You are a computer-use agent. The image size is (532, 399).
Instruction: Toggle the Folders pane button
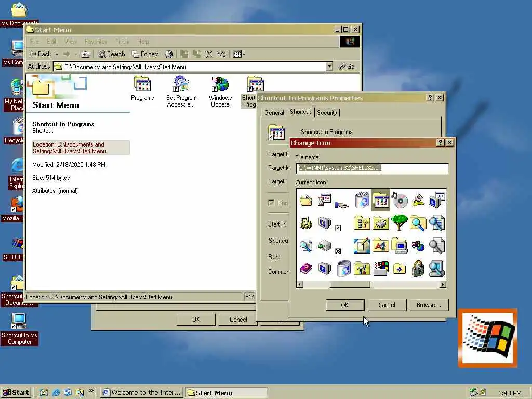(x=145, y=54)
